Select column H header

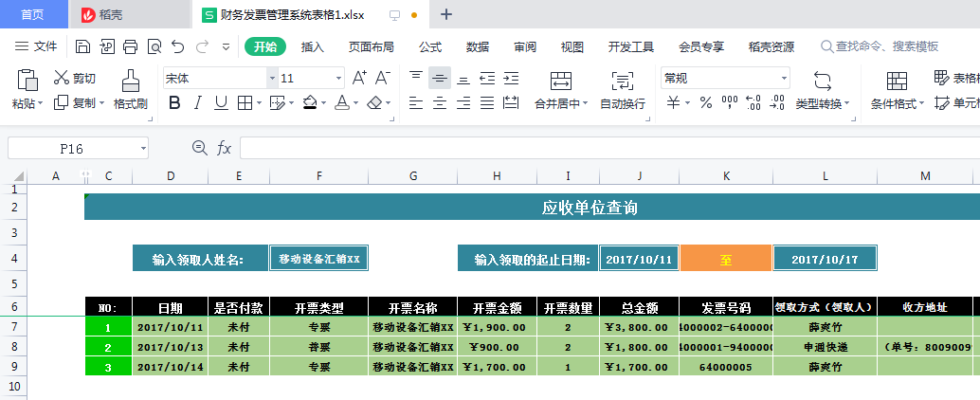(x=497, y=177)
